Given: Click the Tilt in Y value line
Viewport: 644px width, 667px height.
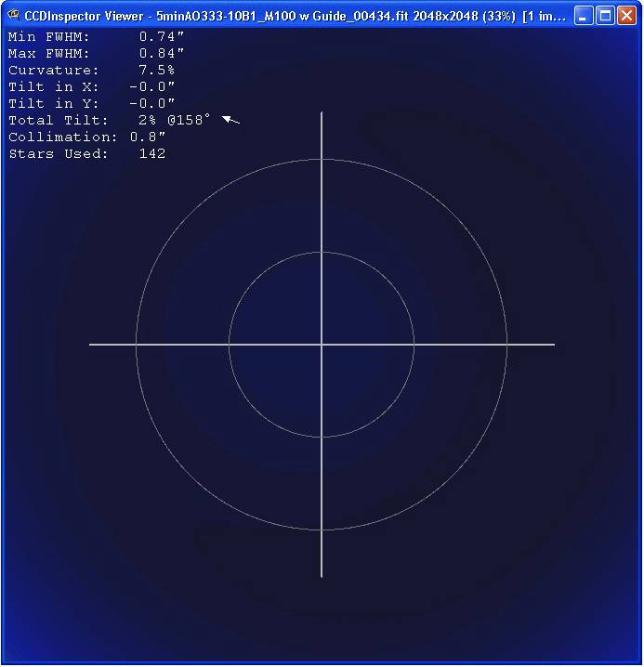Looking at the screenshot, I should point(92,104).
